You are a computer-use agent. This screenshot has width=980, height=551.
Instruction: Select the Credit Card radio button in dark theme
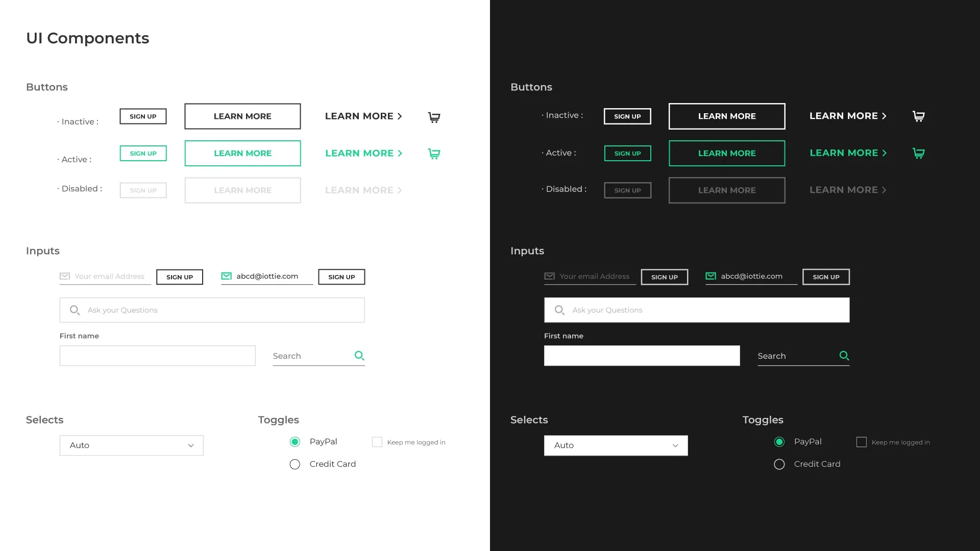click(x=779, y=464)
